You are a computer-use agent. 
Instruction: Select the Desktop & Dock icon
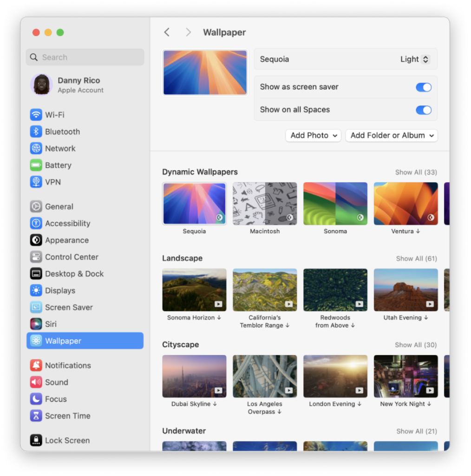[x=36, y=273]
